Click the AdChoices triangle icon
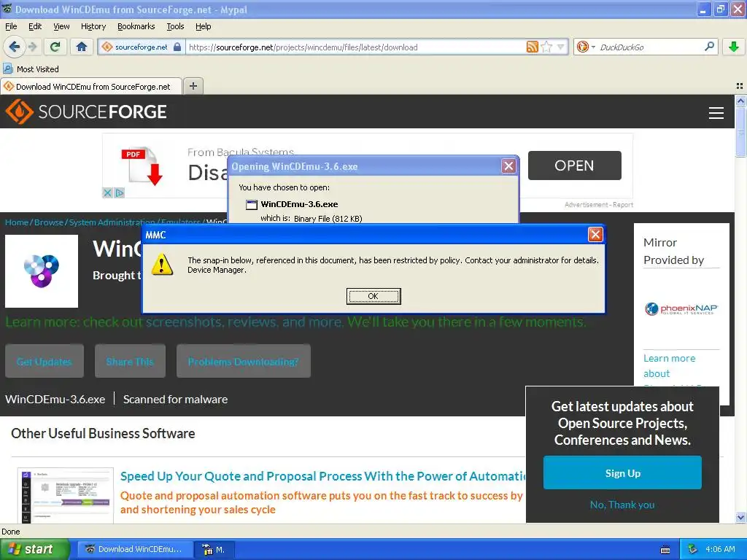 119,192
